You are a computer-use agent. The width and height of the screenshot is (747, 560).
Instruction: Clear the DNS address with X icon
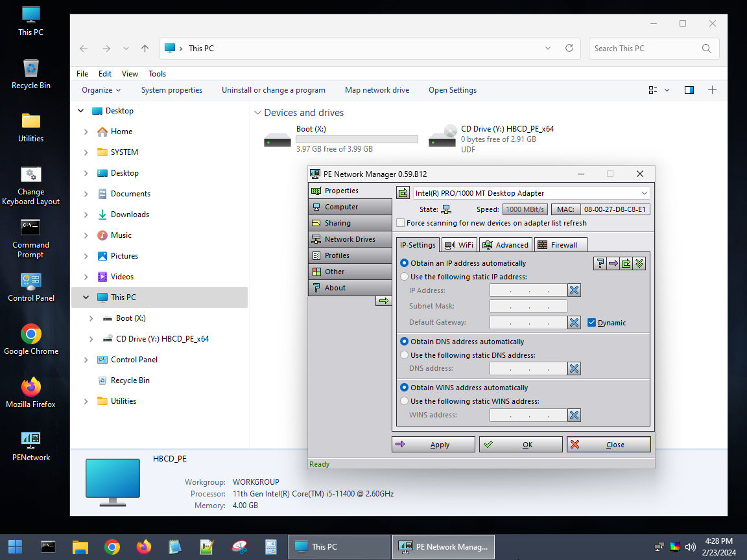[x=574, y=368]
